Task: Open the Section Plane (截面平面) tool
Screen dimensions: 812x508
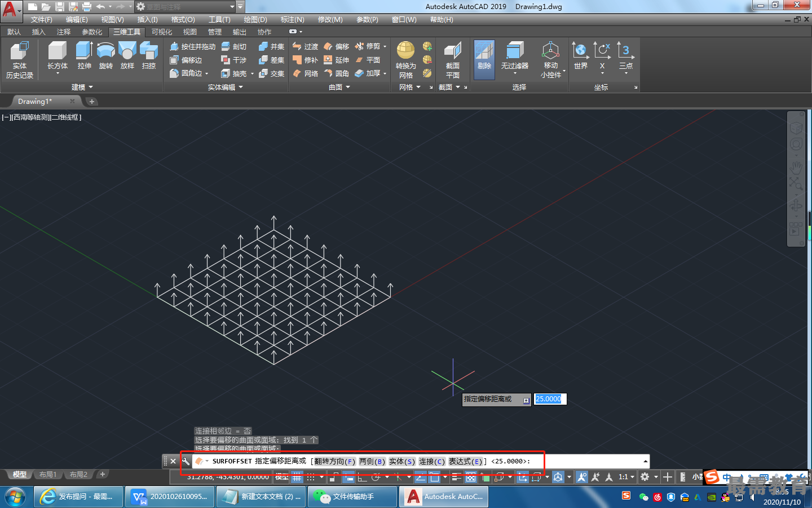Action: pyautogui.click(x=453, y=60)
